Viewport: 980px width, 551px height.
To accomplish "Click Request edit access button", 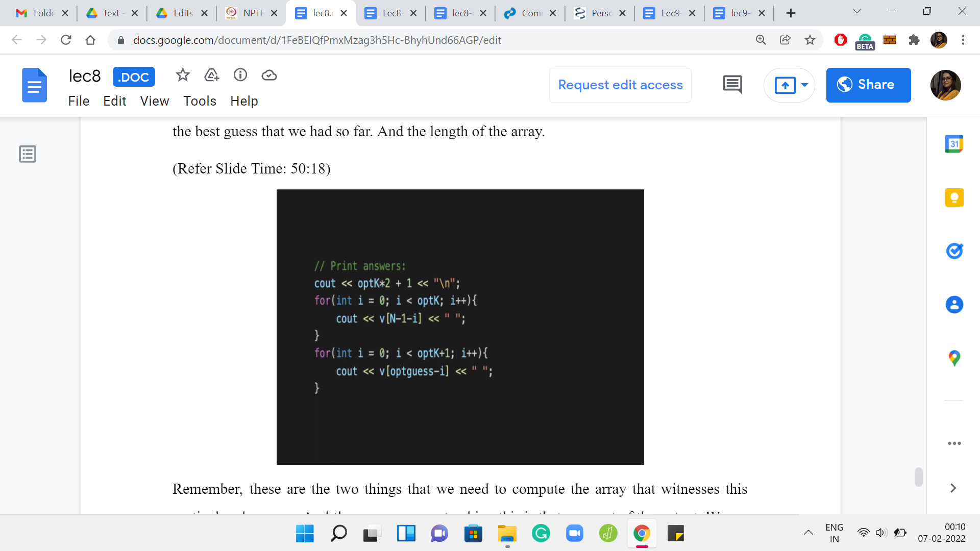I will (620, 85).
